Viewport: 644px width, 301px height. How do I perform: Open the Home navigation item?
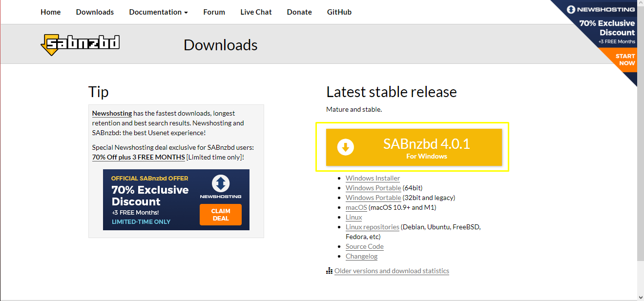click(51, 12)
